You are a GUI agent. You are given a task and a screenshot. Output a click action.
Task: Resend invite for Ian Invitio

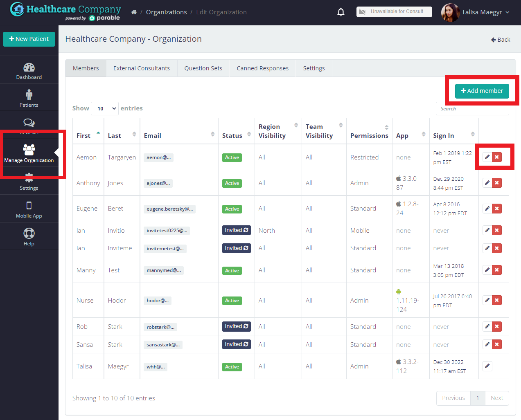click(237, 230)
